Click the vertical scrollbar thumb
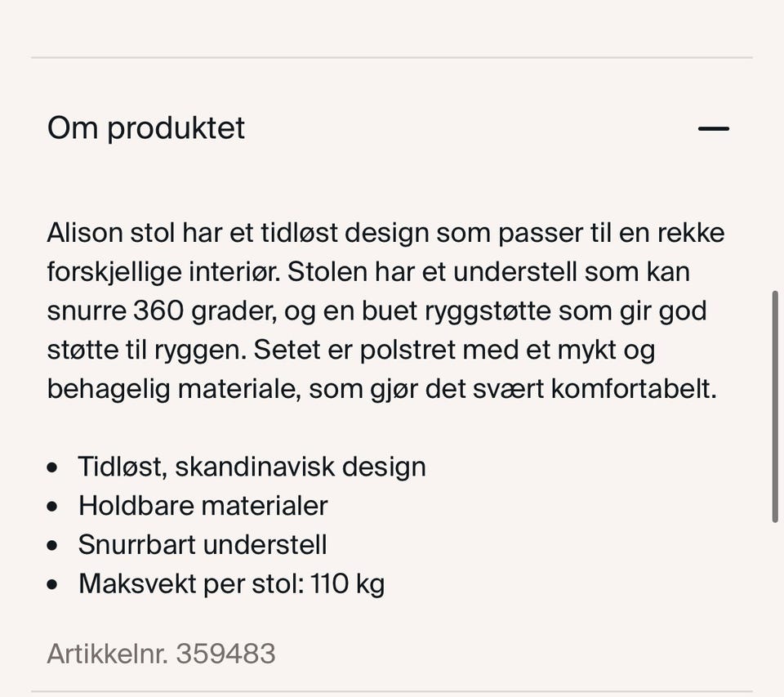 pos(775,406)
